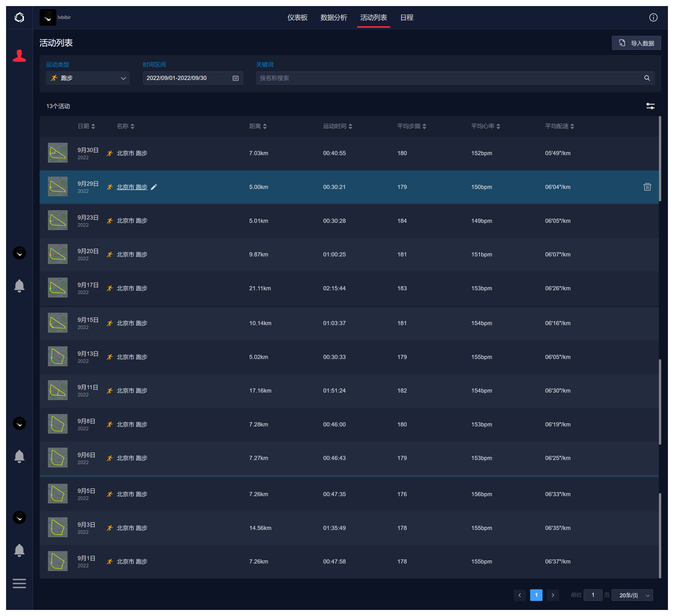This screenshot has height=616, width=674.
Task: Open the 9月17日 activity map thumbnail
Action: [57, 288]
